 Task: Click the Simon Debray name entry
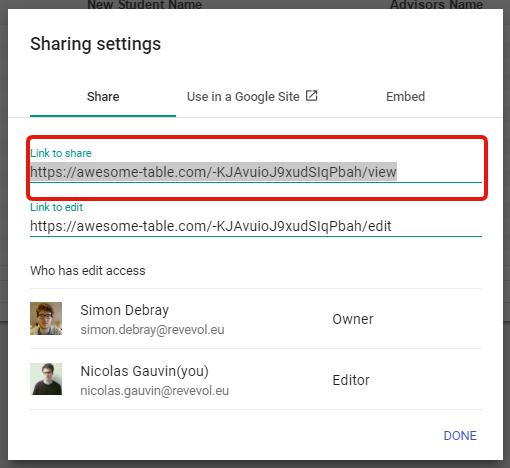tap(125, 310)
